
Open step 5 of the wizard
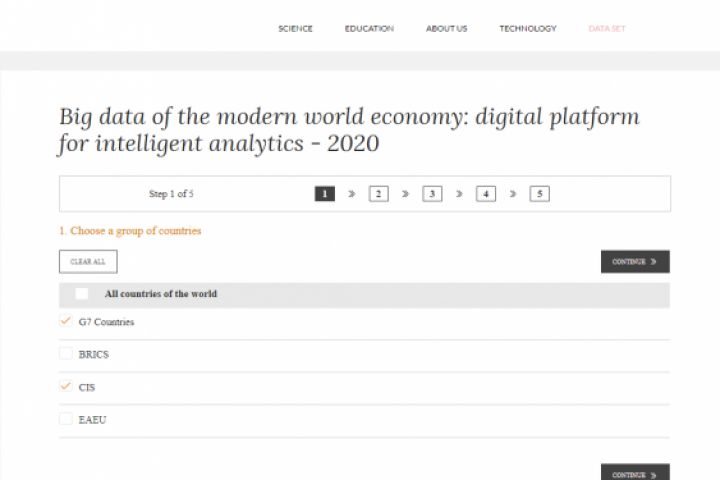pyautogui.click(x=540, y=194)
